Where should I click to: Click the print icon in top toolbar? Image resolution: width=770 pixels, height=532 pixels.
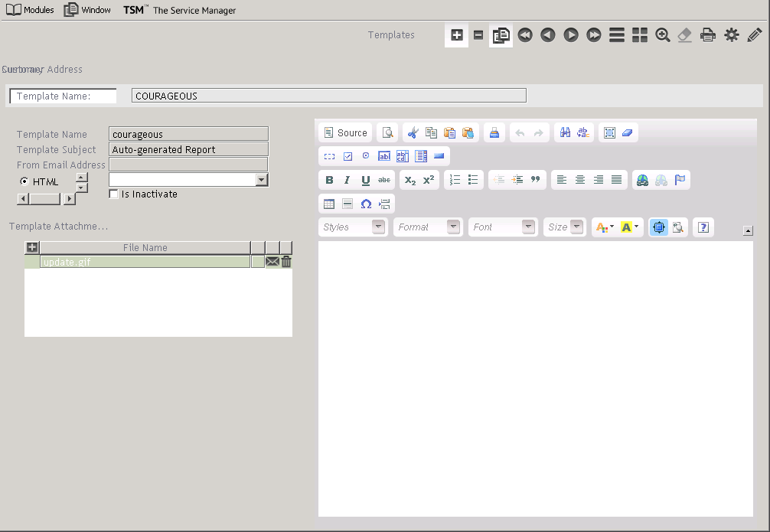click(709, 35)
